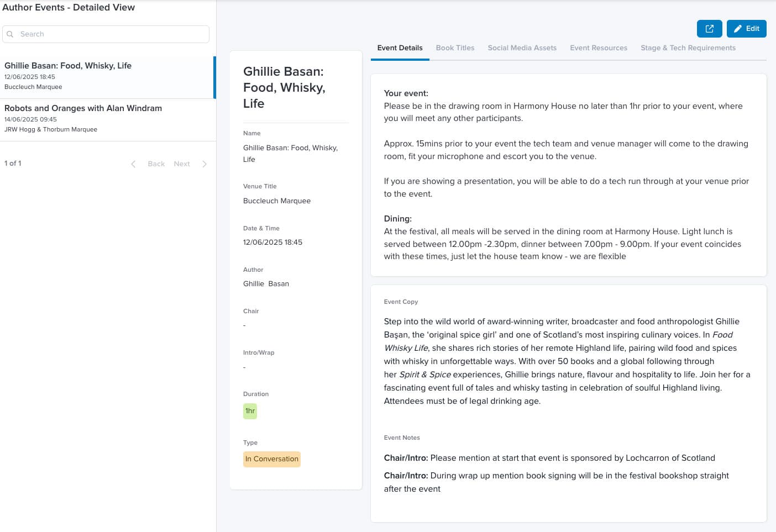This screenshot has height=532, width=776.
Task: Click the date value 12/06/2025 18:45 in details
Action: point(272,243)
